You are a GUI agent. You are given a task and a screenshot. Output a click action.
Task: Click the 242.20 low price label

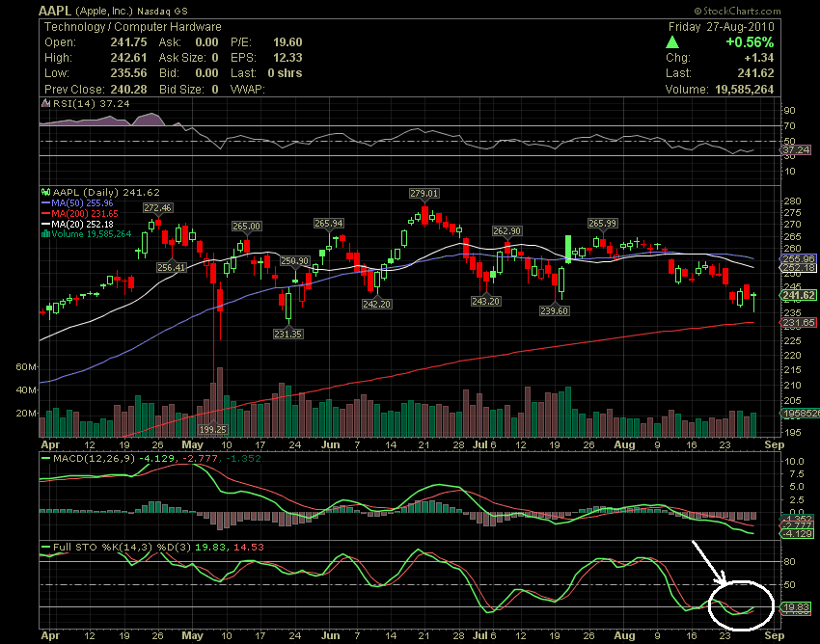376,304
